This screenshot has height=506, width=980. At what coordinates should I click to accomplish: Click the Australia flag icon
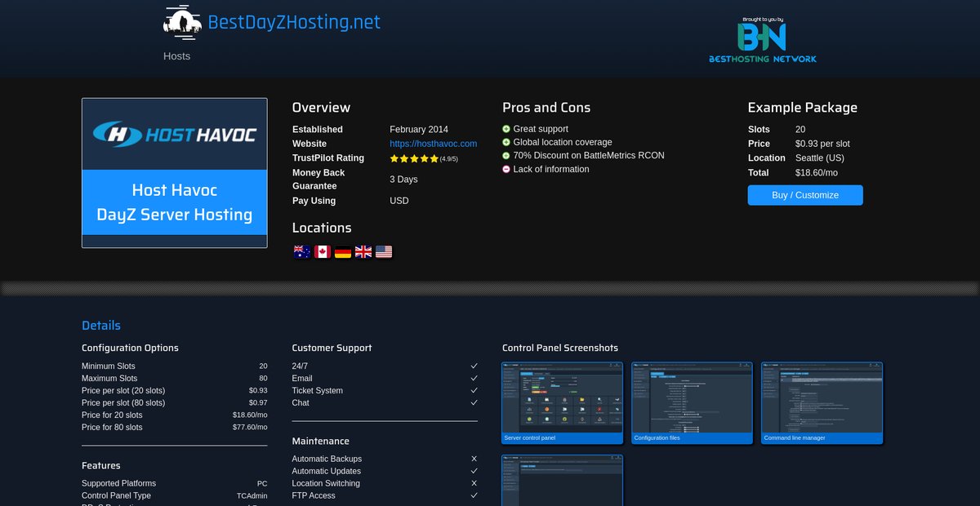pos(301,251)
